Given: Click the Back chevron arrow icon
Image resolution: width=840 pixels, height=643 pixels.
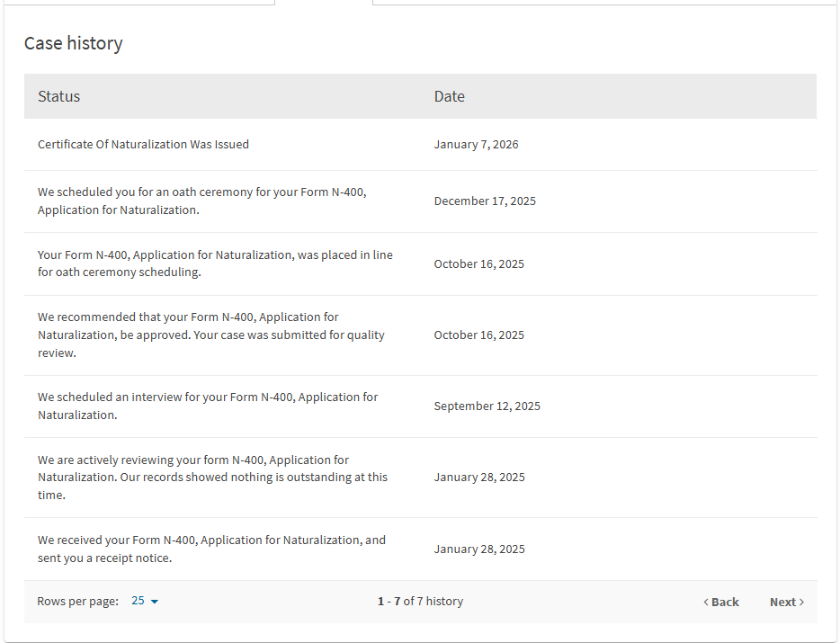Looking at the screenshot, I should [706, 603].
